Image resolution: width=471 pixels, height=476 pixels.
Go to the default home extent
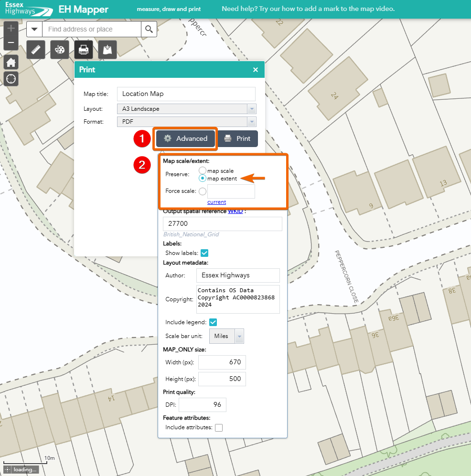pos(11,62)
